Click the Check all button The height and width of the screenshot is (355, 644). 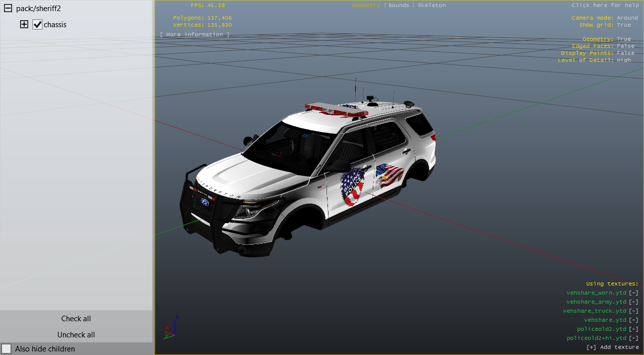[x=76, y=319]
